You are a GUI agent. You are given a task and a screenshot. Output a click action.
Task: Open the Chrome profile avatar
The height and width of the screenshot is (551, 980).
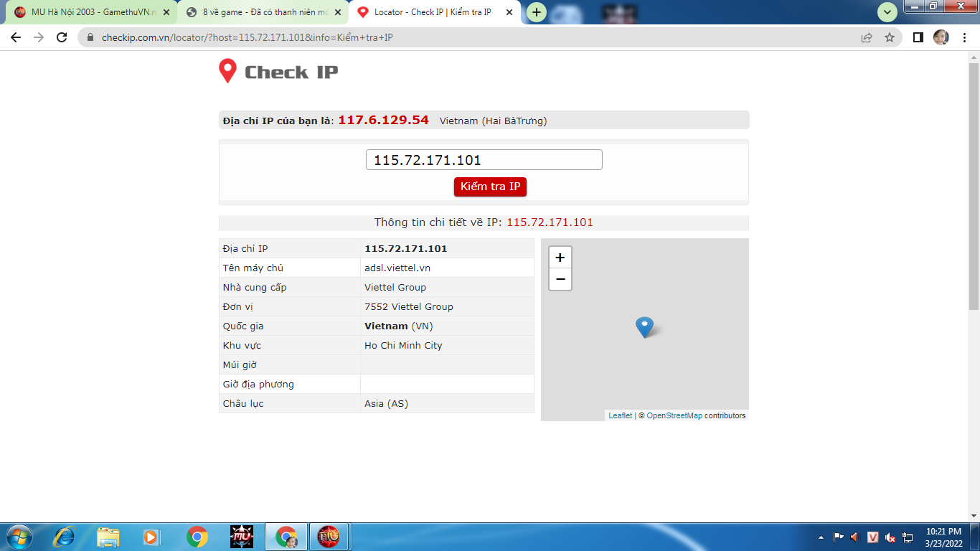point(941,37)
